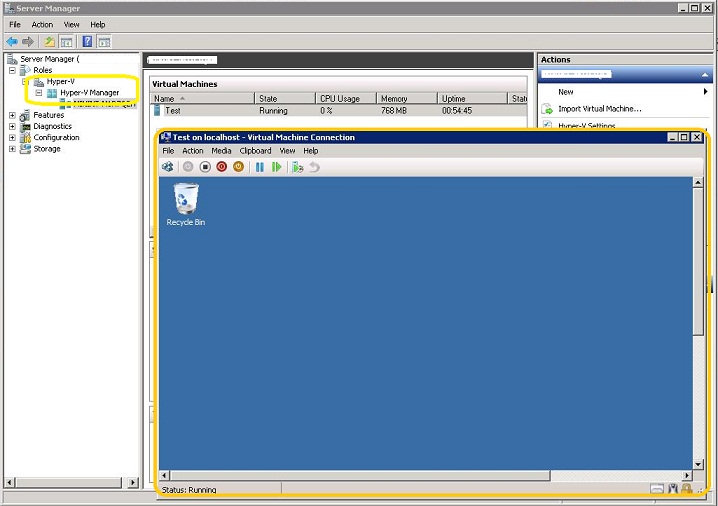Select Hyper-V Manager in the tree
718x506 pixels.
pos(89,92)
